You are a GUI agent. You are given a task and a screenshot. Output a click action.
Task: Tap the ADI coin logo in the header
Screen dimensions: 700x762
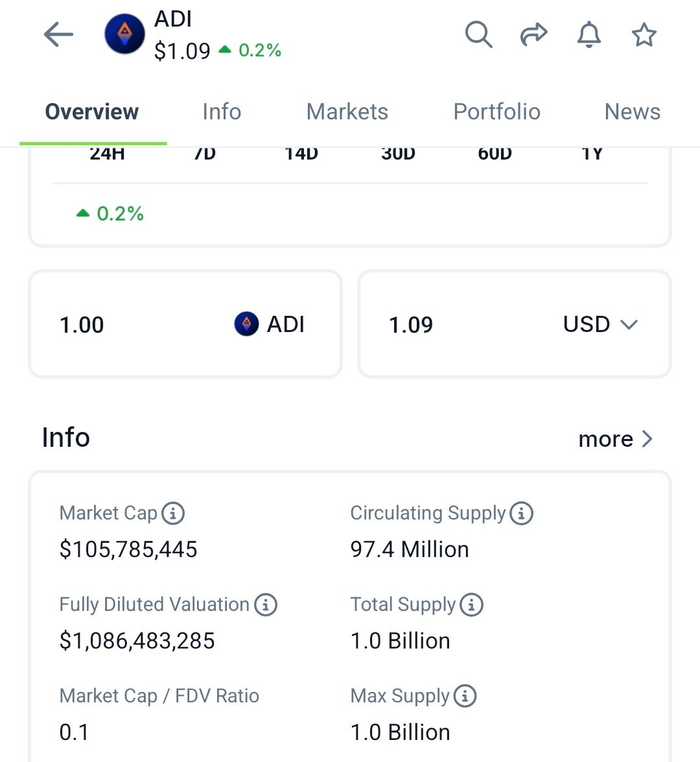(125, 34)
